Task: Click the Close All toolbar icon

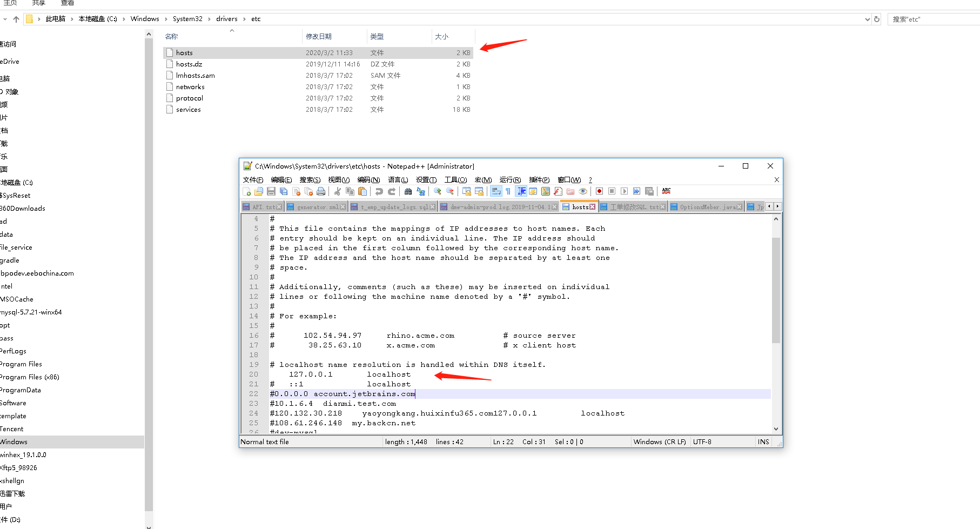Action: (x=308, y=191)
